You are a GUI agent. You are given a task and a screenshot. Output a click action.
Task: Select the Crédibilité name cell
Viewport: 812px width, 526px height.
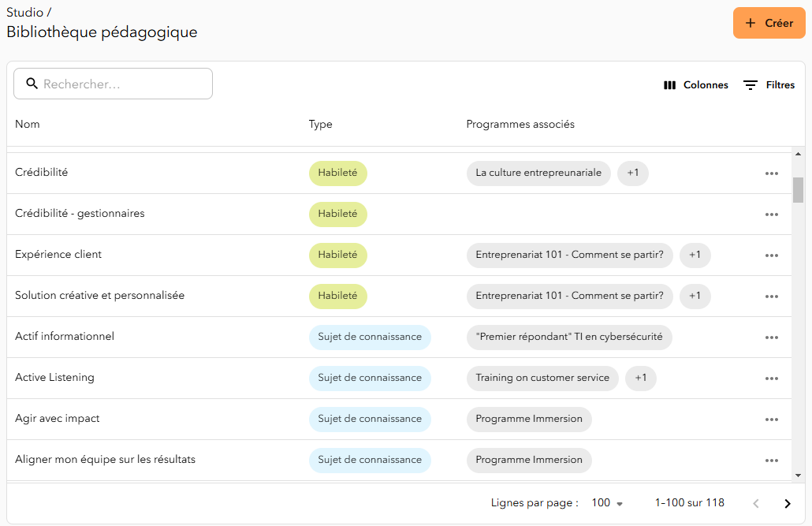click(x=42, y=172)
